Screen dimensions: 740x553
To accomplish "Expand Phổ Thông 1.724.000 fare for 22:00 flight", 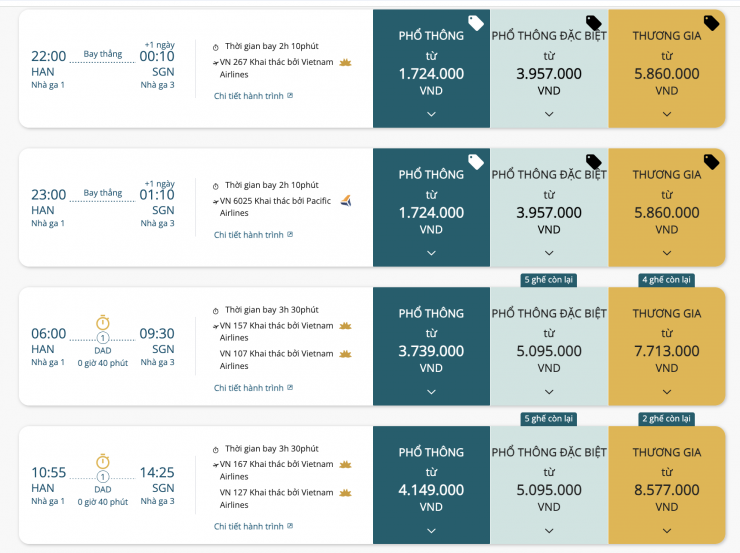I will tap(431, 114).
